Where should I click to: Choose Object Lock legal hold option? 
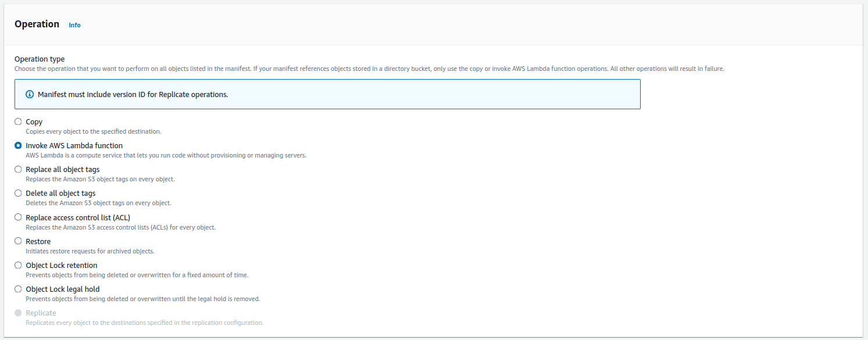point(18,288)
